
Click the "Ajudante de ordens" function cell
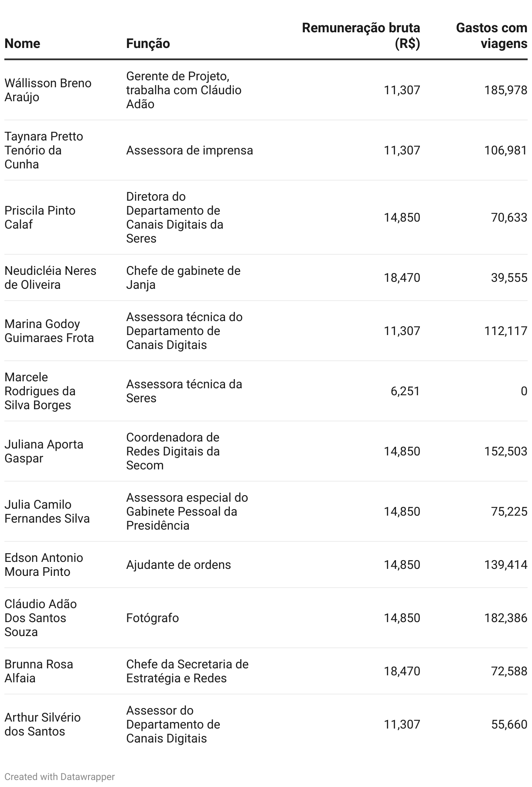178,565
